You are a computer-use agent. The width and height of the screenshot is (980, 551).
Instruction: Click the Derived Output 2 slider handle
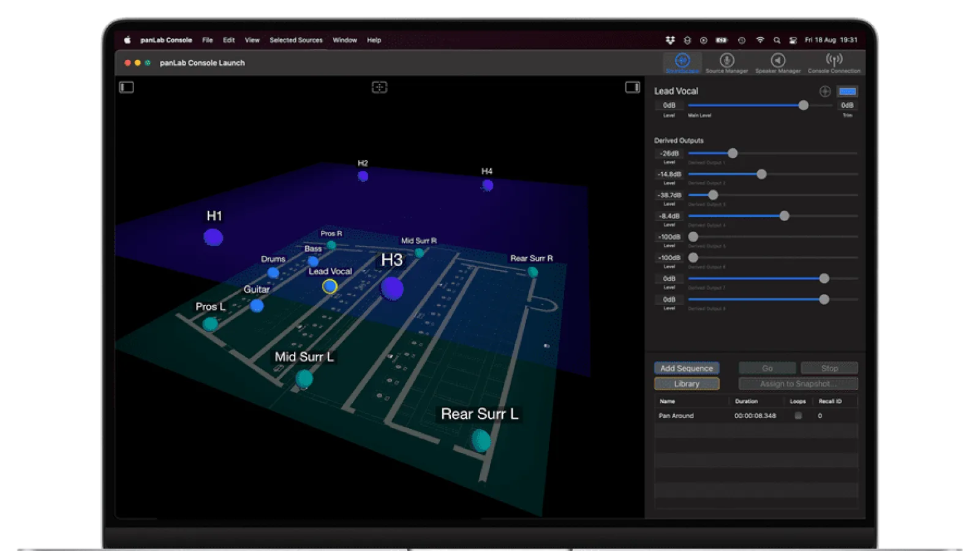pos(761,174)
